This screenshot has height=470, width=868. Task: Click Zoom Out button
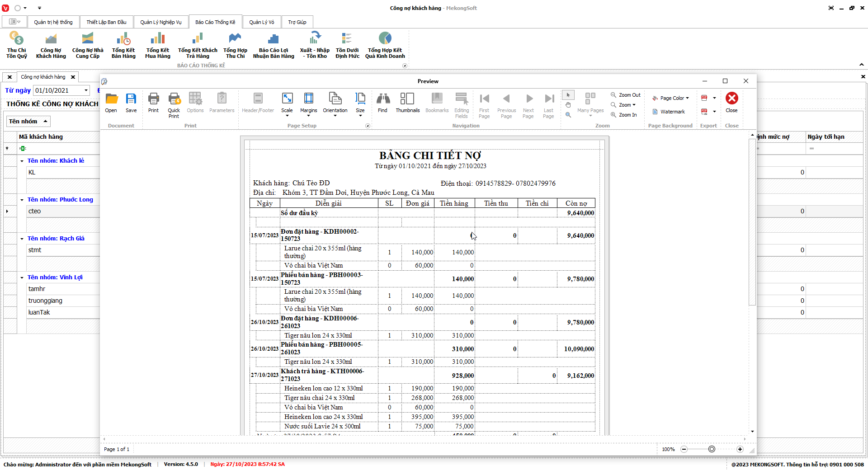626,95
